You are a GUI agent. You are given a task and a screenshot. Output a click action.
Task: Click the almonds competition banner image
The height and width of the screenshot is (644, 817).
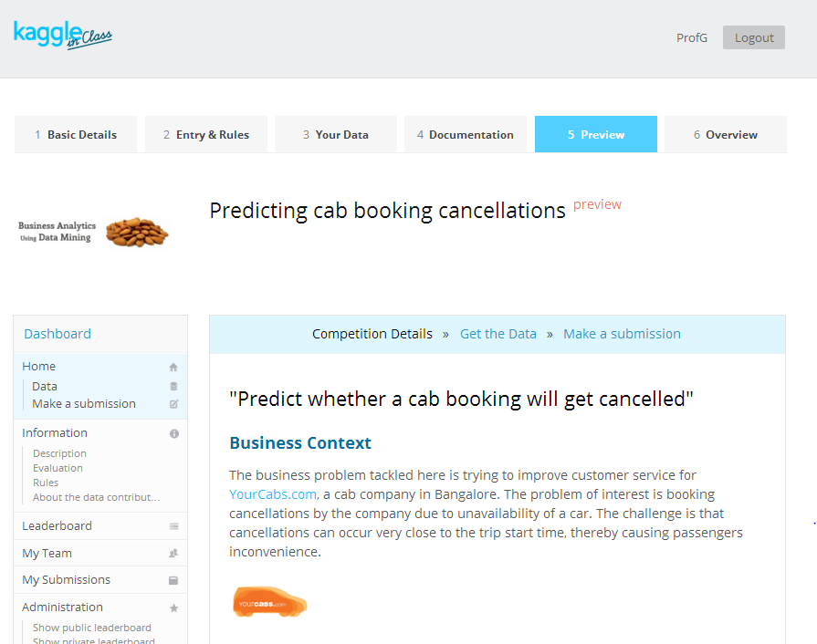[x=93, y=232]
